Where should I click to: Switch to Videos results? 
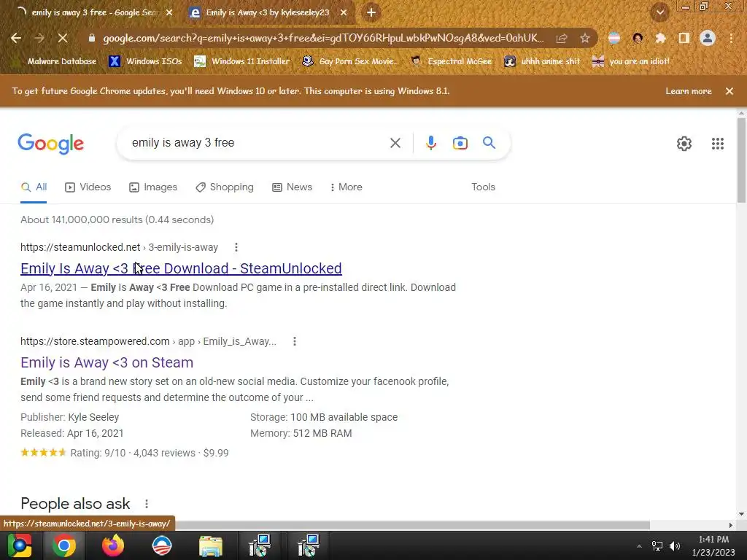coord(88,187)
